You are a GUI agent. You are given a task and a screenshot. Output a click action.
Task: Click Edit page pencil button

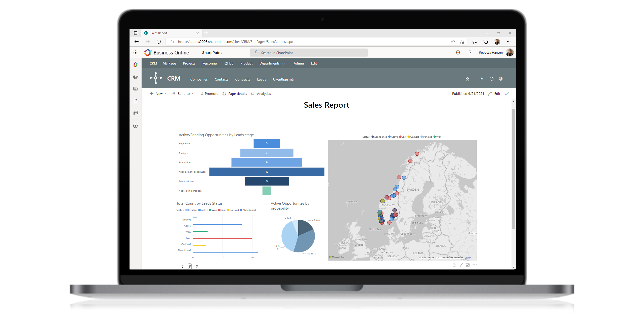(494, 94)
